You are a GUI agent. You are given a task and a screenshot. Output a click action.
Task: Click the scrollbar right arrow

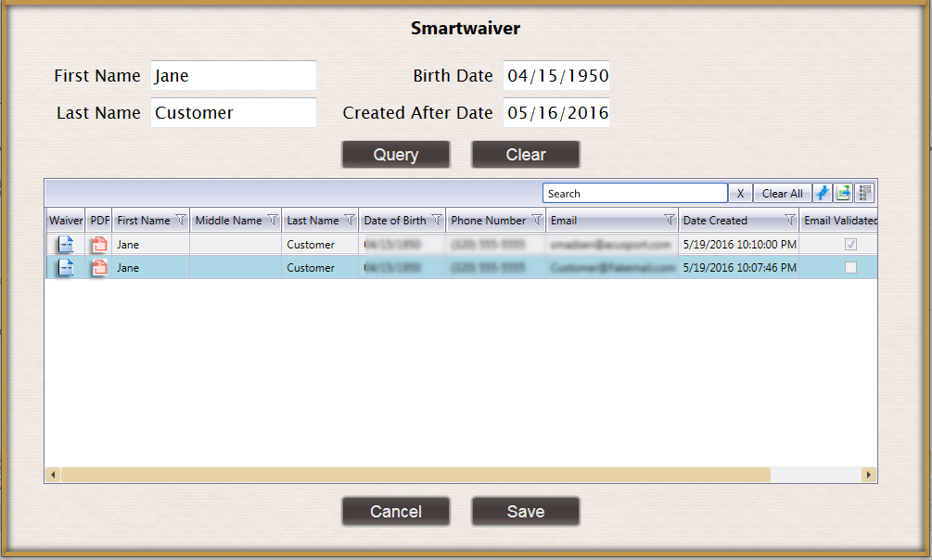[x=868, y=475]
